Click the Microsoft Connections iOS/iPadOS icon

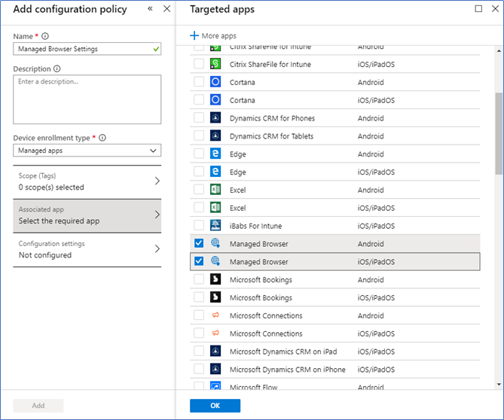(215, 333)
